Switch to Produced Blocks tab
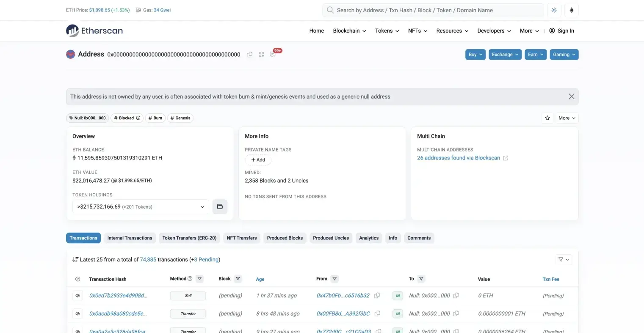This screenshot has width=644, height=333. [285, 238]
